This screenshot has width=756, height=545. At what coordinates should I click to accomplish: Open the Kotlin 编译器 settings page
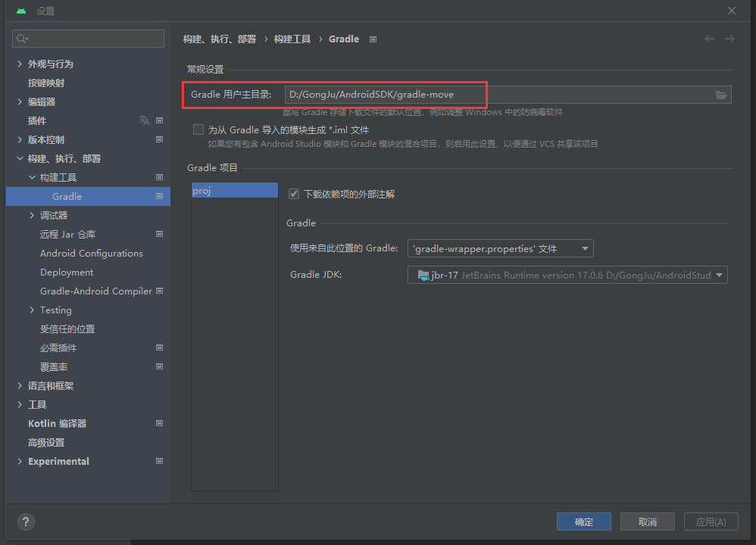click(58, 424)
